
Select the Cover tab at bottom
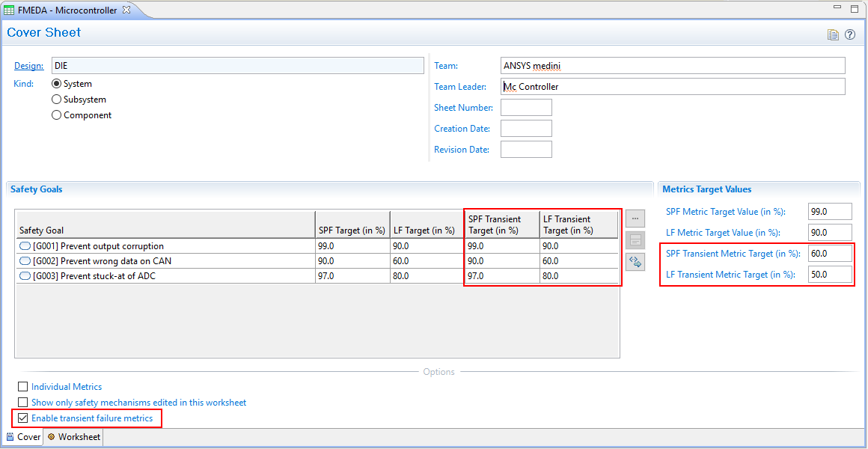(x=23, y=437)
